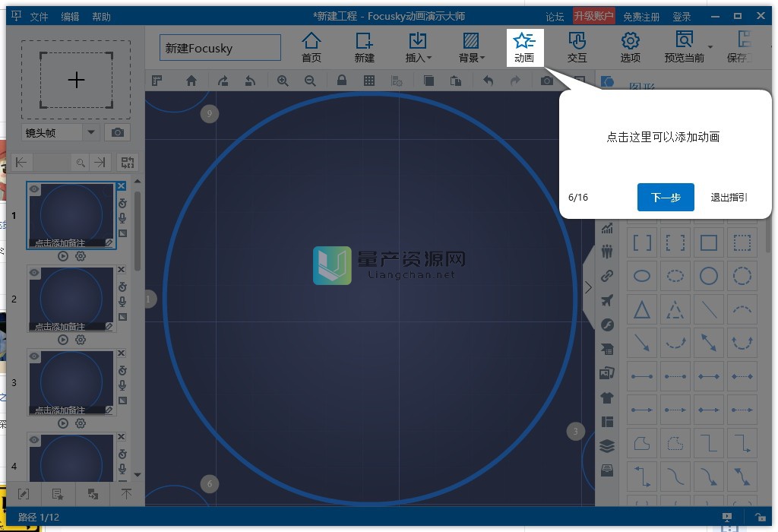
Task: Open the 动画 animation tool
Action: [524, 48]
